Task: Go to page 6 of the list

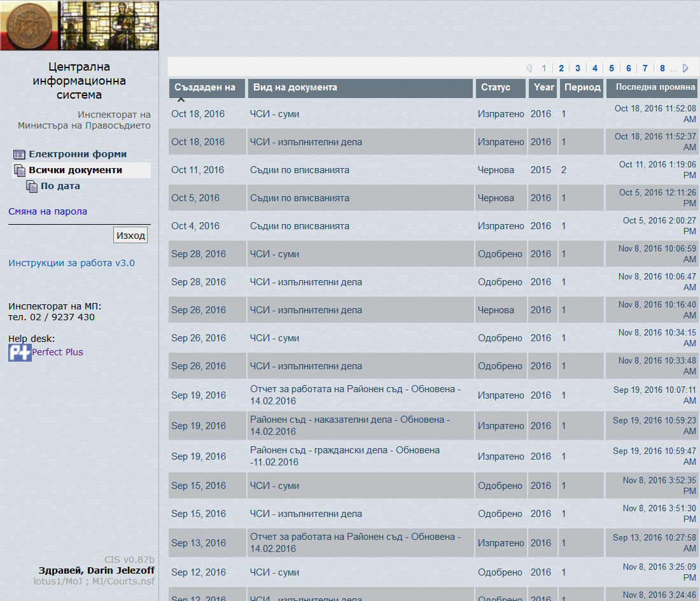Action: click(x=629, y=68)
